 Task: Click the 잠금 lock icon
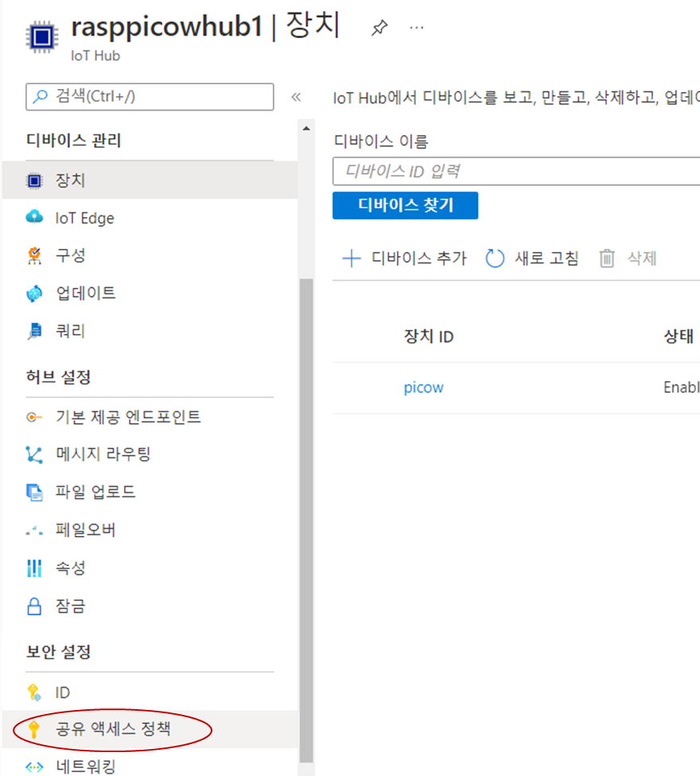tap(34, 607)
